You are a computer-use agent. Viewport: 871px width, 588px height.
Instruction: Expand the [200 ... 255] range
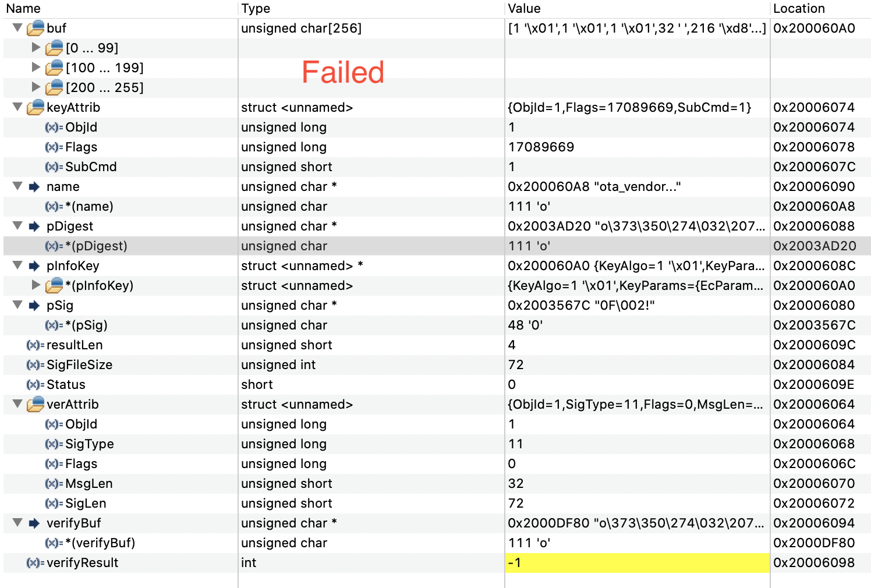[36, 87]
